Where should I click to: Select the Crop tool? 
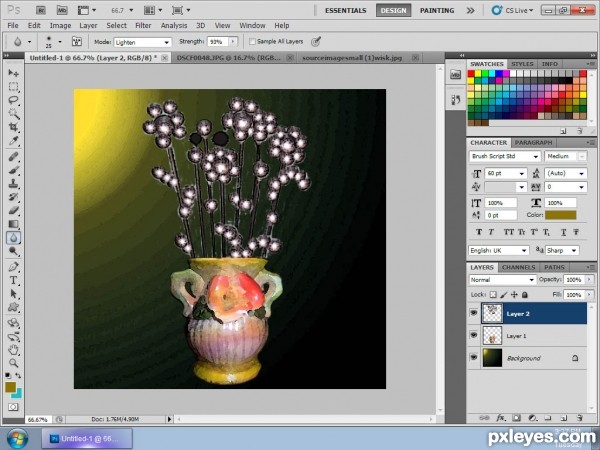[x=13, y=127]
